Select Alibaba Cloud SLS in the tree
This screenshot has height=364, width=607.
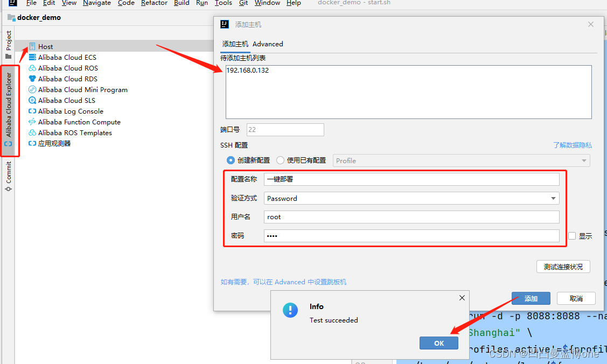(x=67, y=101)
